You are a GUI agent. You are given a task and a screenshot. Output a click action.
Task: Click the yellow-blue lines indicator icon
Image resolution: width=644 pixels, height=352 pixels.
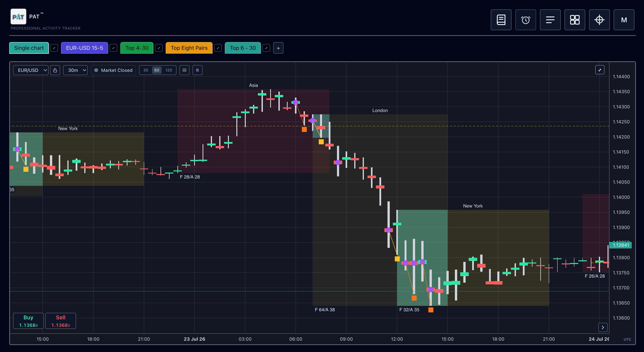point(185,70)
